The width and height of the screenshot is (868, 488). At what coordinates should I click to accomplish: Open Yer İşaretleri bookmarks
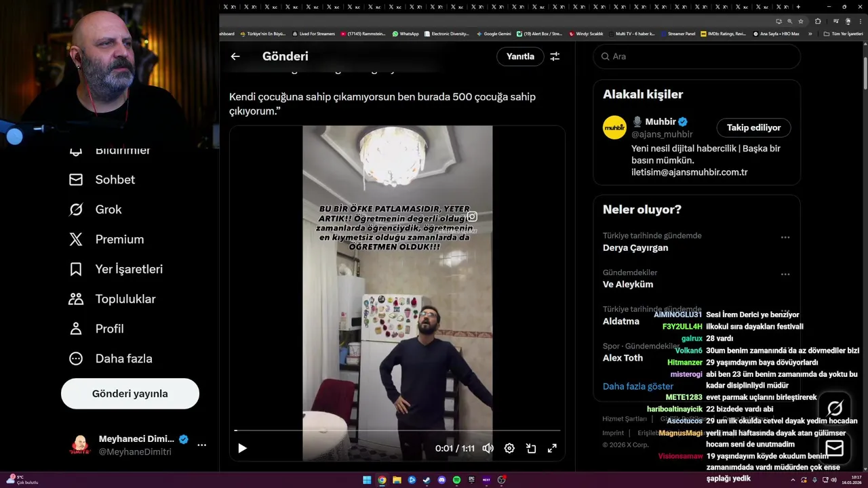click(x=115, y=269)
